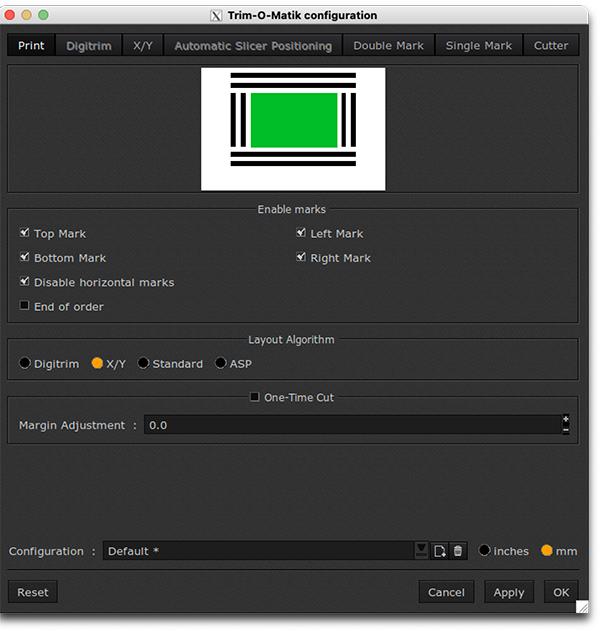Close the Trim-O-Matik configuration window
Viewport: 600px width, 631px height.
pyautogui.click(x=10, y=15)
